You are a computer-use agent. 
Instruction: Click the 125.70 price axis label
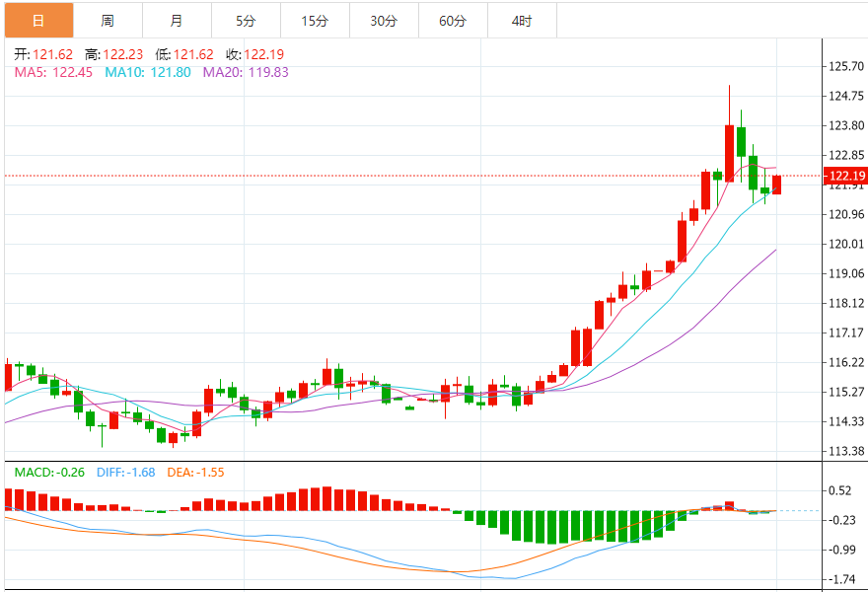point(846,66)
